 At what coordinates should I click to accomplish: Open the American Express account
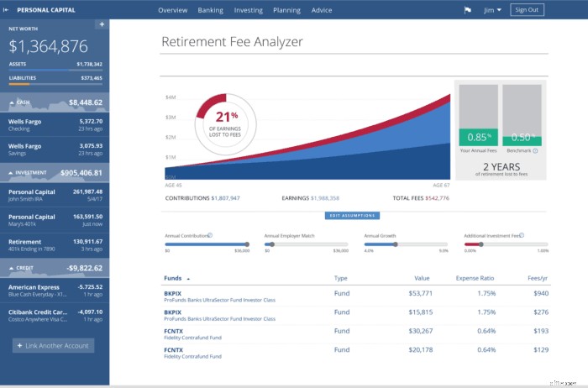click(x=55, y=291)
